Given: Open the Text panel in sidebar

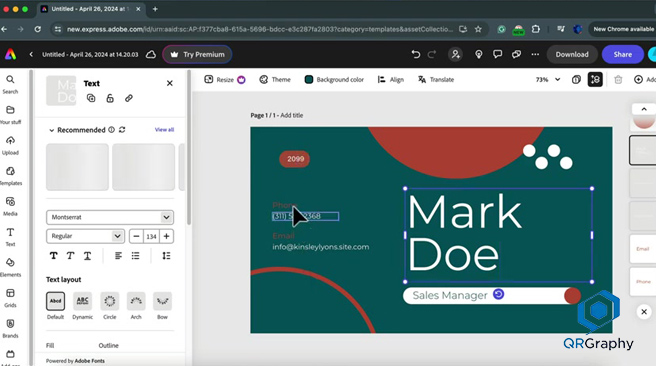Looking at the screenshot, I should [10, 237].
